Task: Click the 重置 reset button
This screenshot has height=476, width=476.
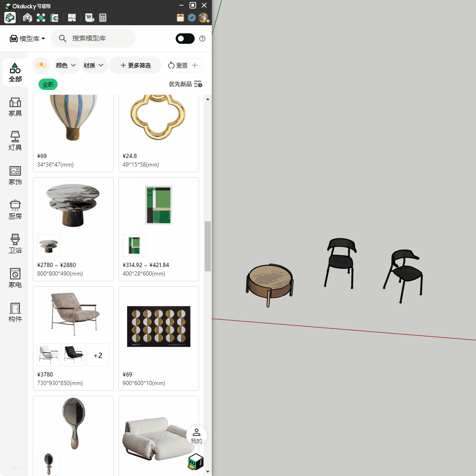Action: coord(178,65)
